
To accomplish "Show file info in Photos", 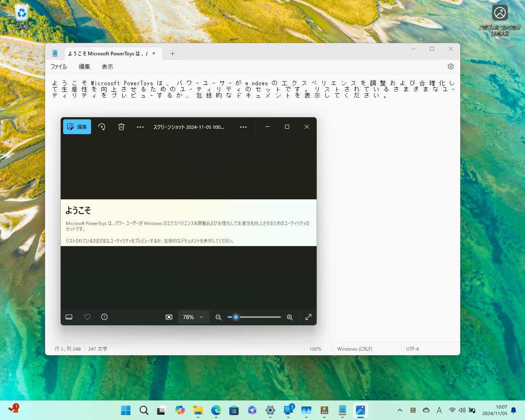I will click(x=105, y=317).
